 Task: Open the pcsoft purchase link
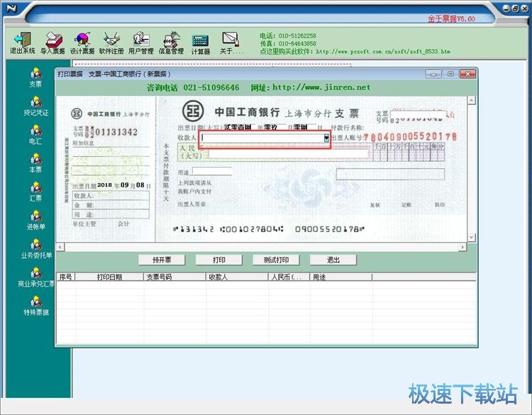[x=383, y=52]
